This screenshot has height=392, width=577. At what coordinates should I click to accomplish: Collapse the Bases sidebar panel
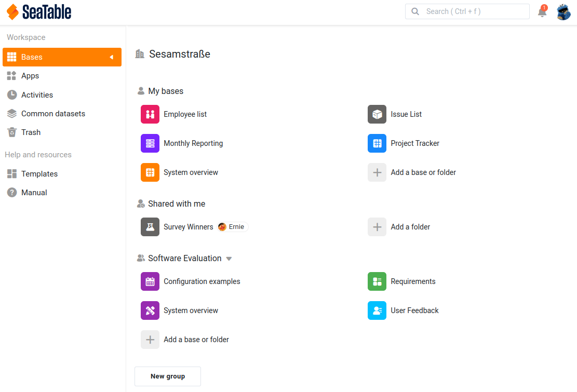[x=111, y=57]
